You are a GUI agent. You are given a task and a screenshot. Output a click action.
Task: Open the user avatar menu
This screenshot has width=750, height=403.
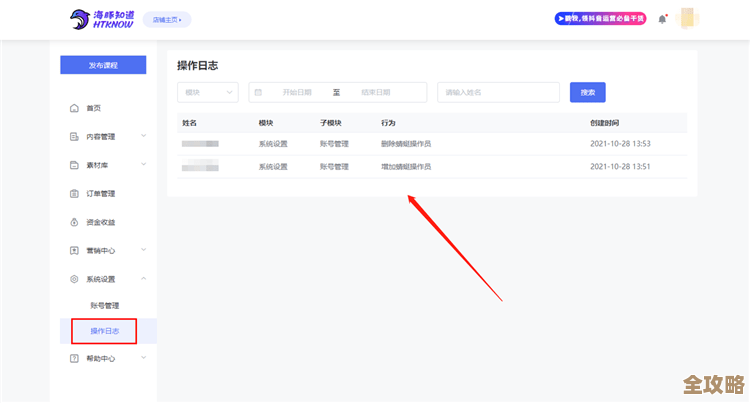point(687,19)
